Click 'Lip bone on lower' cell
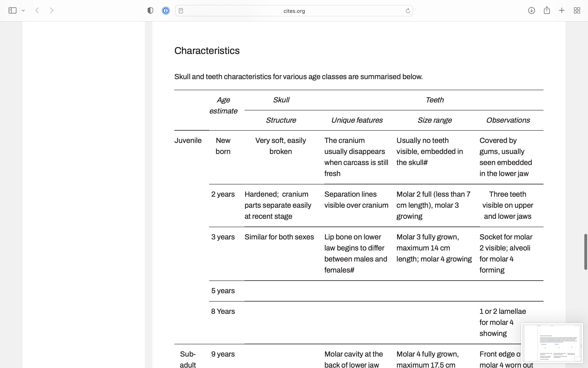Viewport: 588px width, 368px height. [x=356, y=253]
